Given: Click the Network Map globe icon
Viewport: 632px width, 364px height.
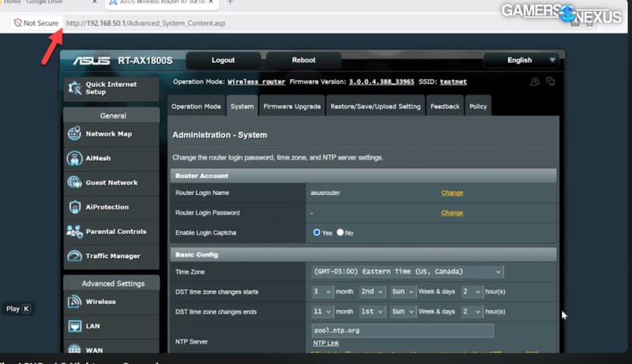Looking at the screenshot, I should click(x=74, y=133).
